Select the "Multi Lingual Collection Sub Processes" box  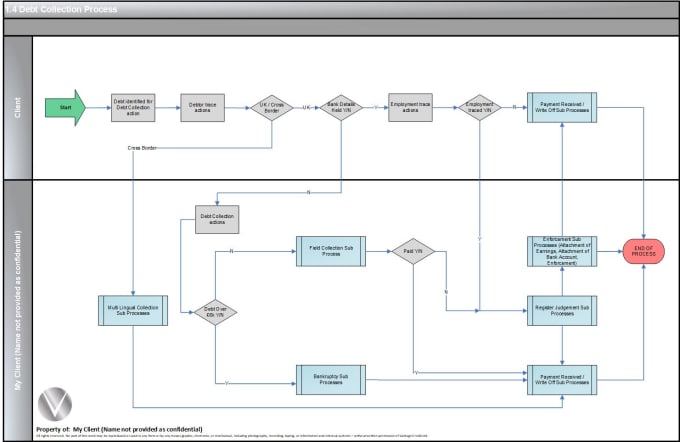click(133, 311)
